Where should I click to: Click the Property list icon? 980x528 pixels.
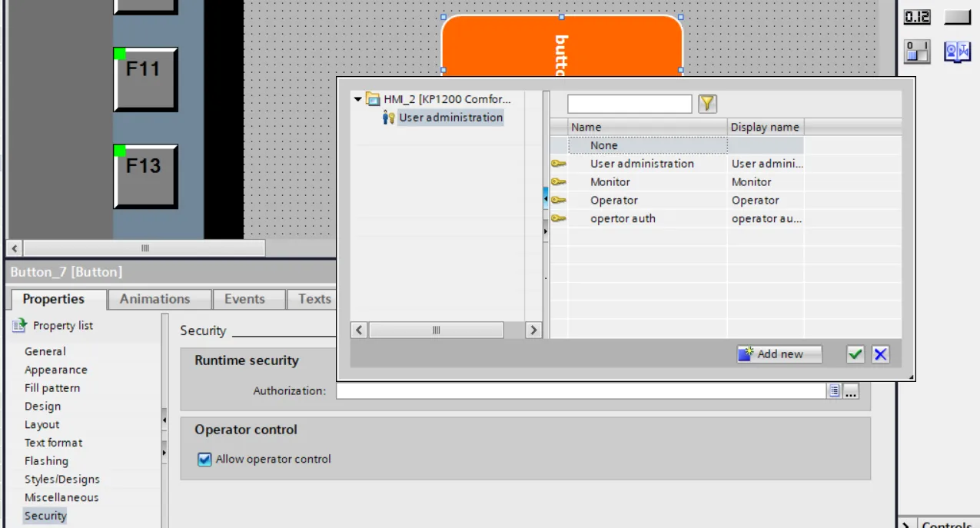[19, 326]
